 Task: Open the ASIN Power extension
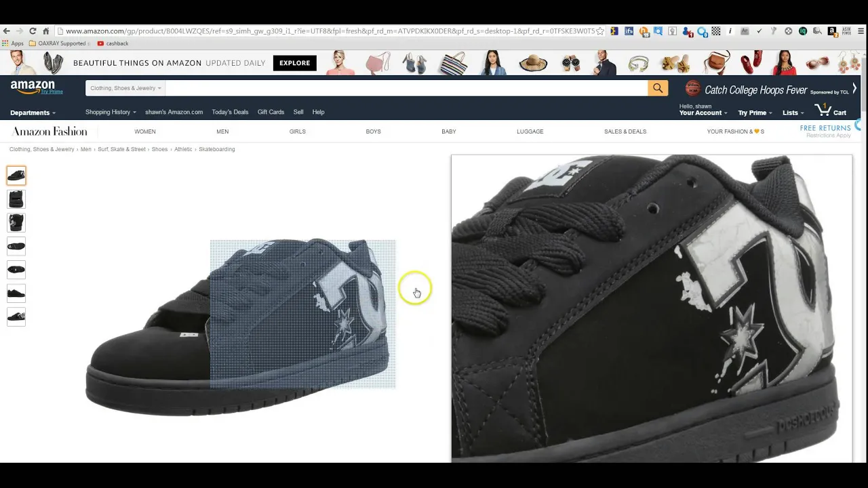(846, 31)
